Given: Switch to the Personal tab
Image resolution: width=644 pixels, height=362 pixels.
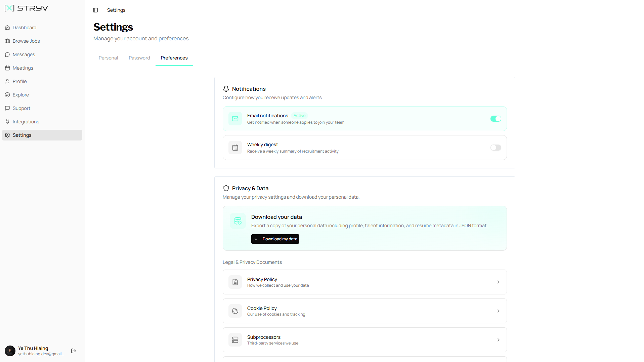Looking at the screenshot, I should click(108, 58).
